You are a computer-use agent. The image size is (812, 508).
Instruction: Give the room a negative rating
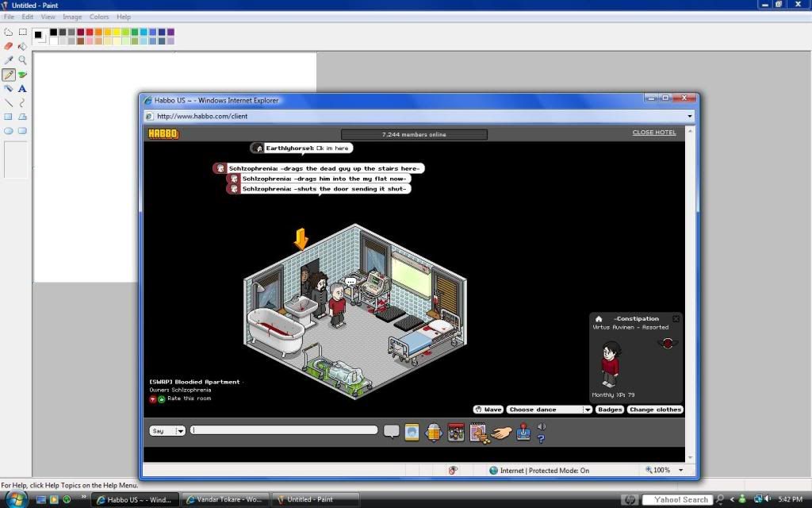coord(153,398)
